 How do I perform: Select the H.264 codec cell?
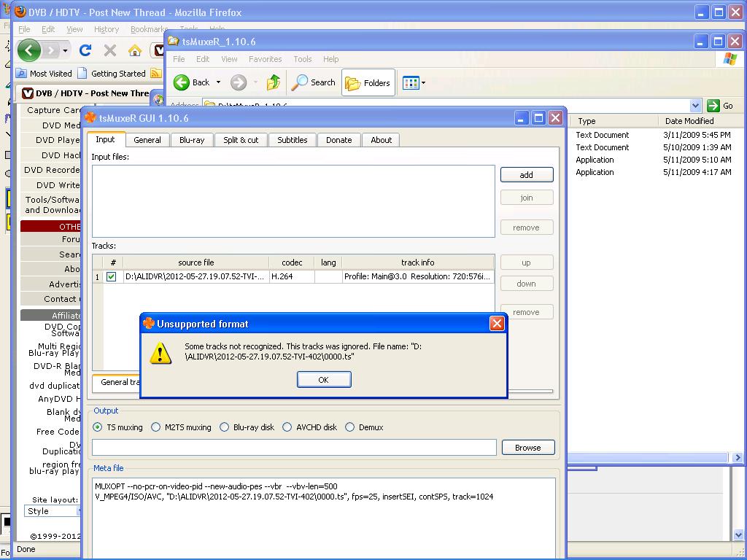(292, 276)
